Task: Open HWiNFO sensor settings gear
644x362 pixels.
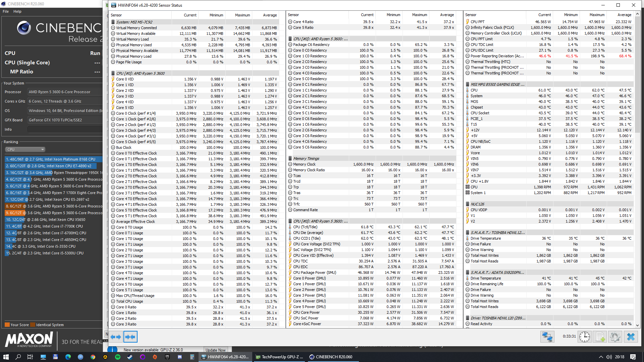Action: tap(615, 337)
